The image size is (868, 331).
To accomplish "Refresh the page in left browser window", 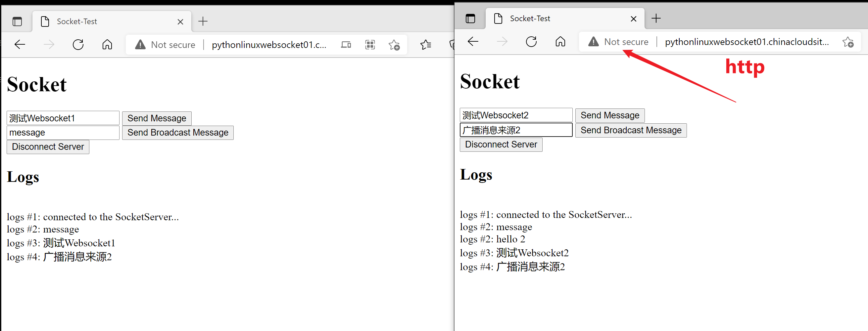I will click(78, 44).
